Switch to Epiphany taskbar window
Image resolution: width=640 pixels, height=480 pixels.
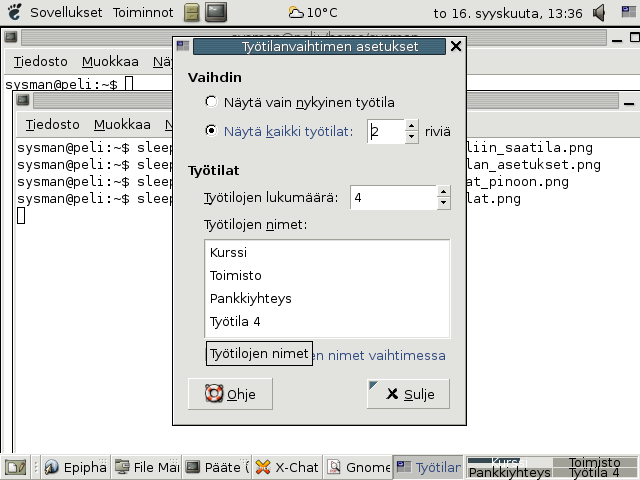click(x=75, y=467)
